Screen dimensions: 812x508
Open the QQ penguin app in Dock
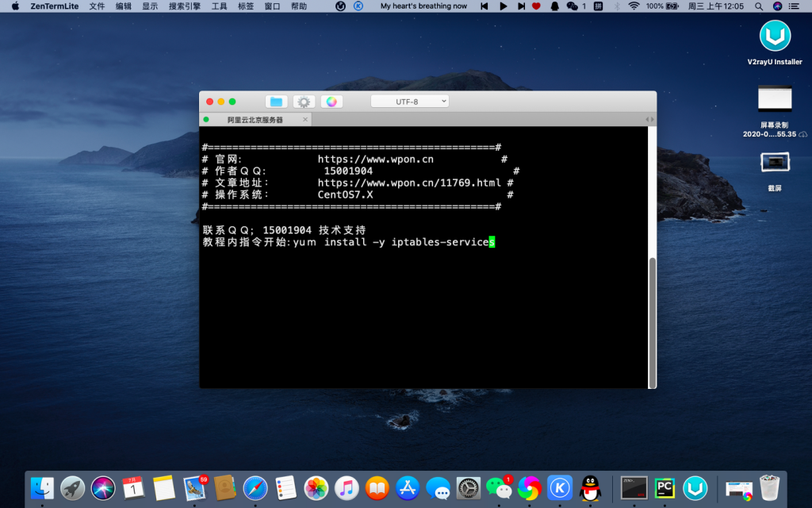[x=590, y=487]
